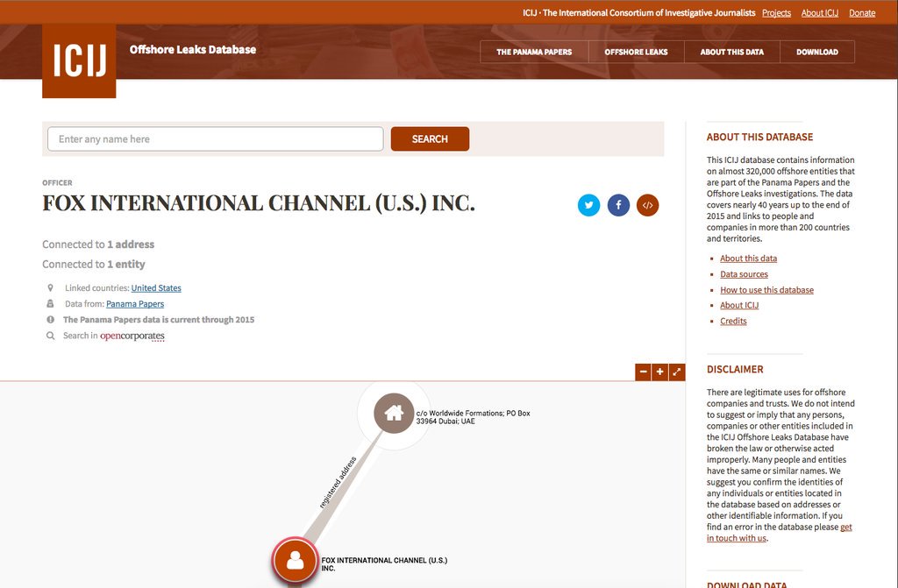Click 'Connected to 1 entity' text

94,264
